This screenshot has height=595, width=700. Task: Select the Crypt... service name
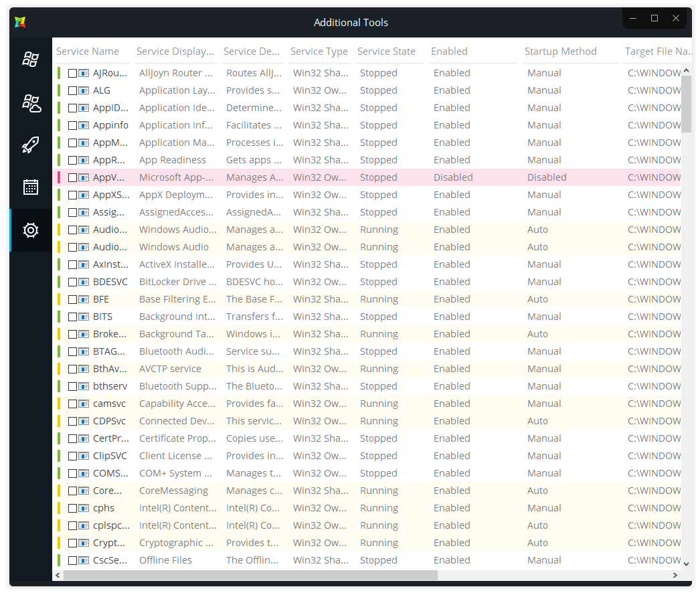pos(109,543)
